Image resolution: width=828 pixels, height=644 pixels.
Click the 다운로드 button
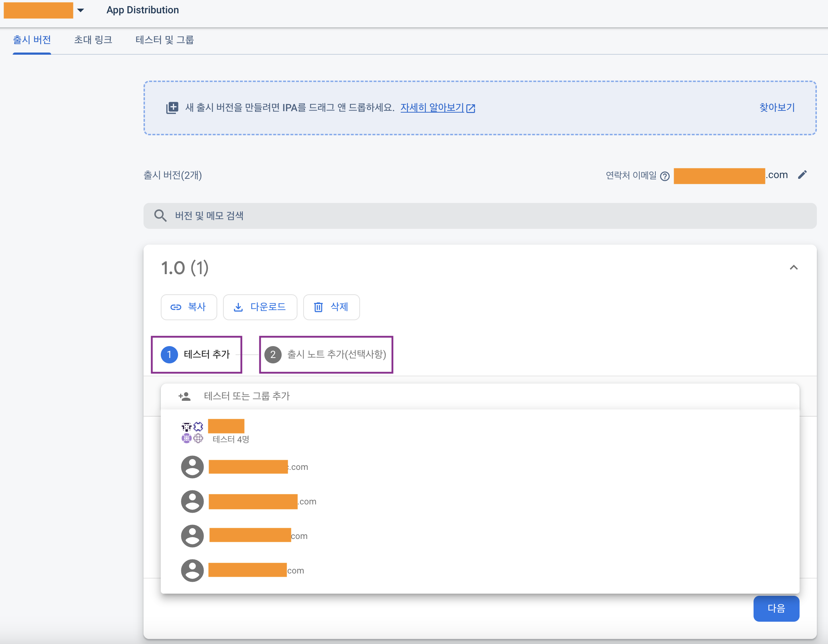point(260,307)
